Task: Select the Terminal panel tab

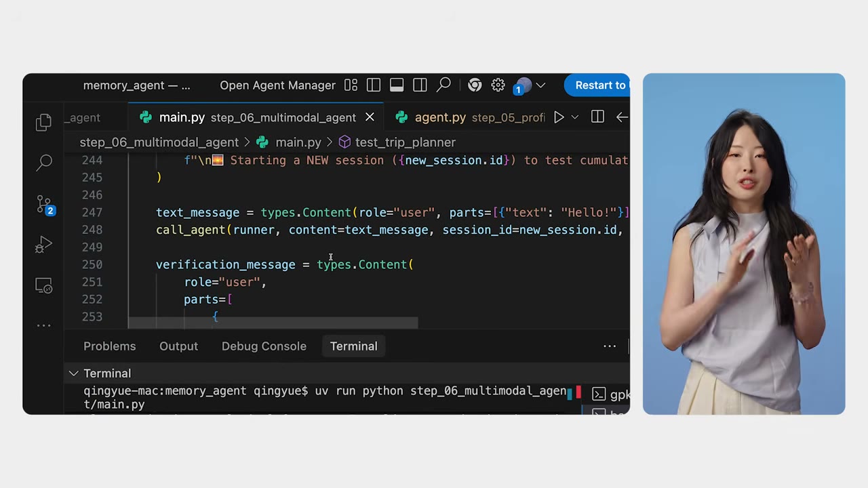Action: click(354, 346)
